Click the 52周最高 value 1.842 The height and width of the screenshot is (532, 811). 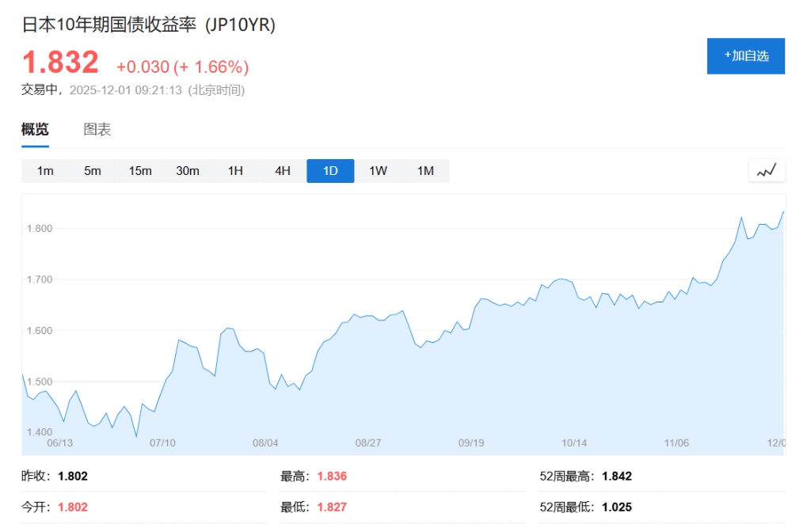pyautogui.click(x=616, y=477)
